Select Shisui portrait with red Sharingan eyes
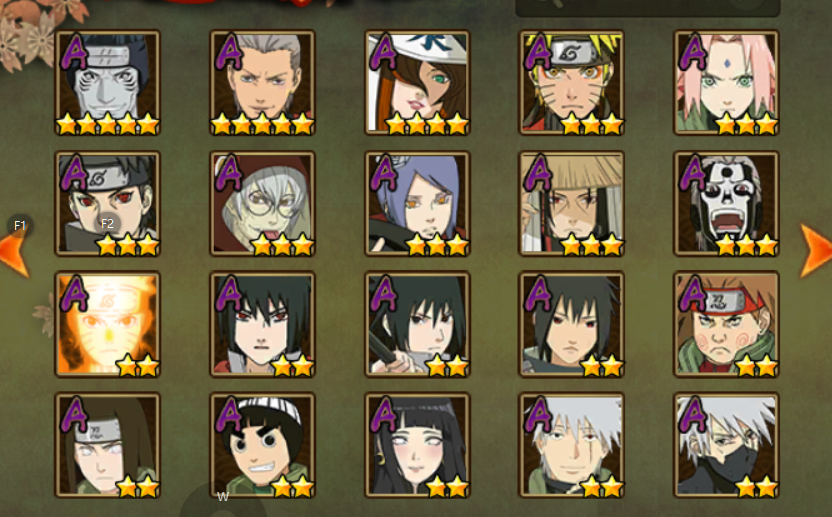This screenshot has height=517, width=832. click(x=107, y=204)
